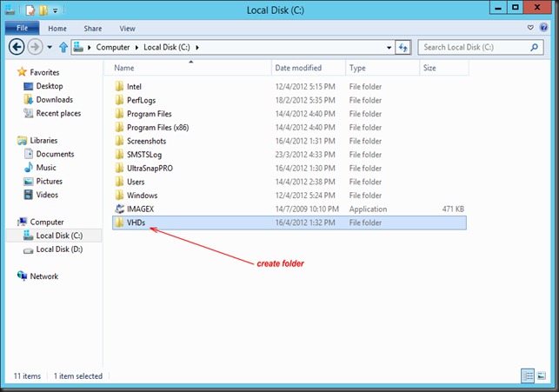The width and height of the screenshot is (559, 392).
Task: Click the Back navigation arrow
Action: [x=17, y=47]
